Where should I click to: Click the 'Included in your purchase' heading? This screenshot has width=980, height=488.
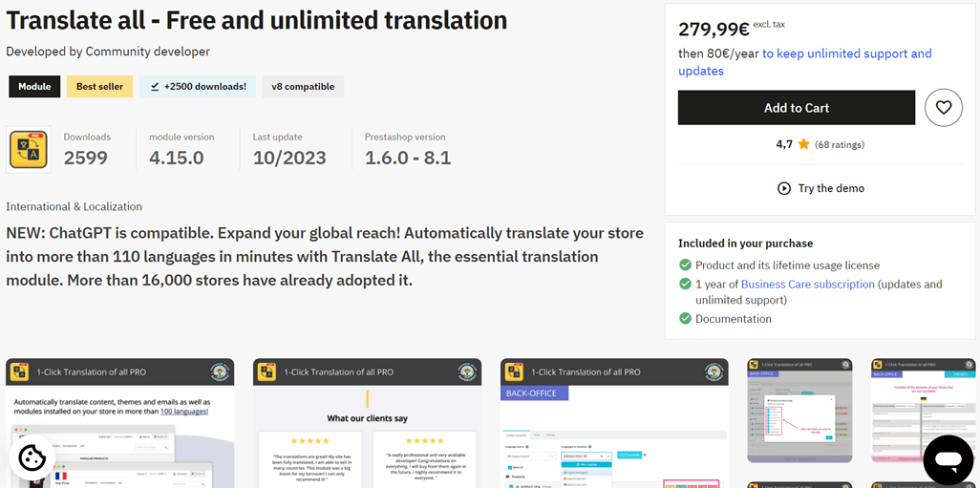click(x=746, y=244)
